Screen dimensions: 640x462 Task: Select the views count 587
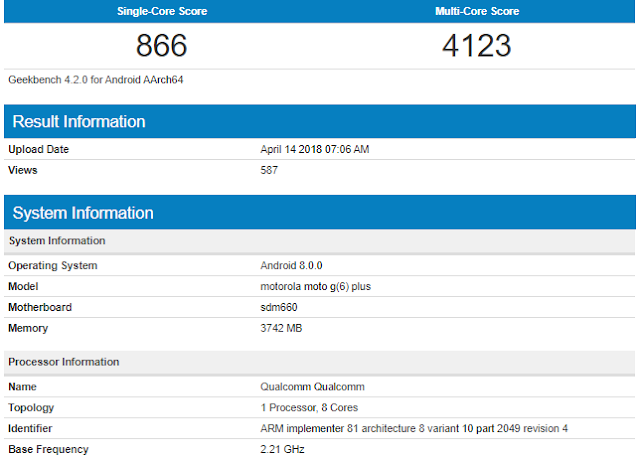point(269,170)
